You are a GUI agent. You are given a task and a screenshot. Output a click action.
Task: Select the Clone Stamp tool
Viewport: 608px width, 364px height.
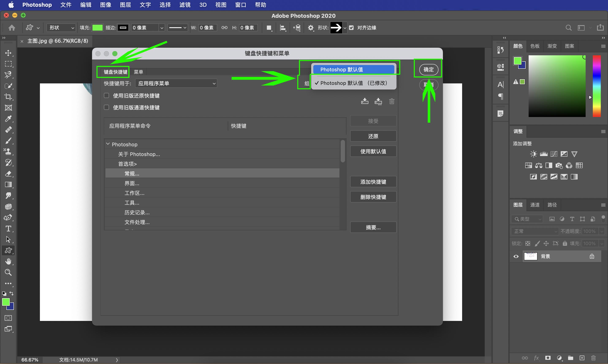coord(8,152)
